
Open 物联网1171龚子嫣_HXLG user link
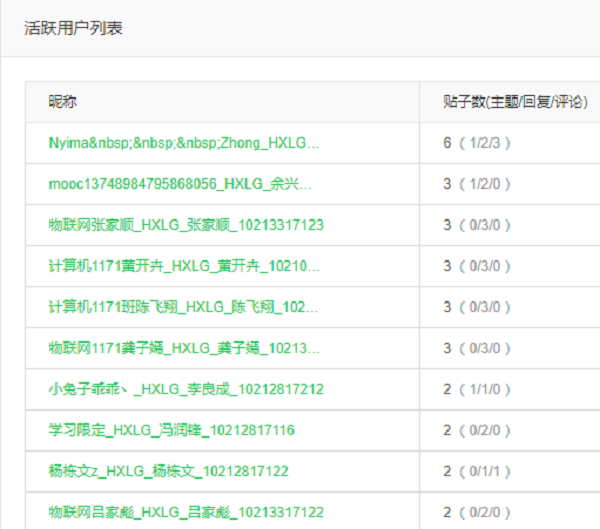(x=184, y=348)
